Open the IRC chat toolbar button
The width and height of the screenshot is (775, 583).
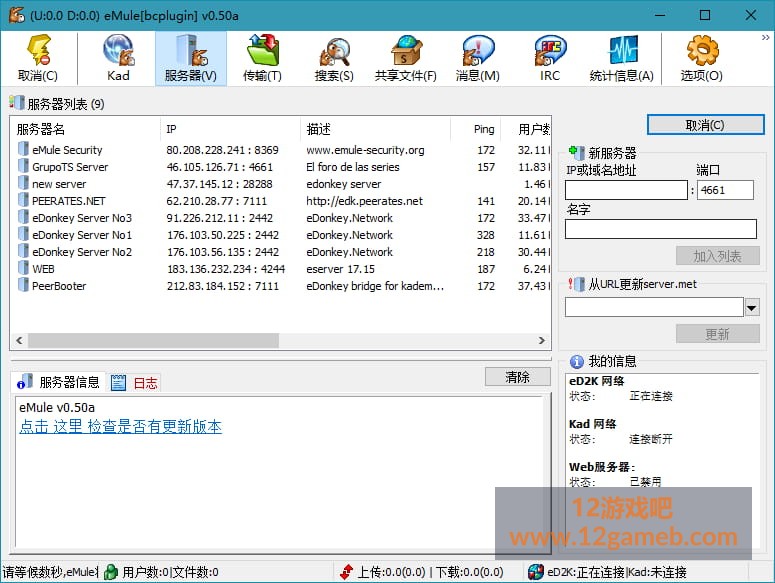click(x=550, y=58)
